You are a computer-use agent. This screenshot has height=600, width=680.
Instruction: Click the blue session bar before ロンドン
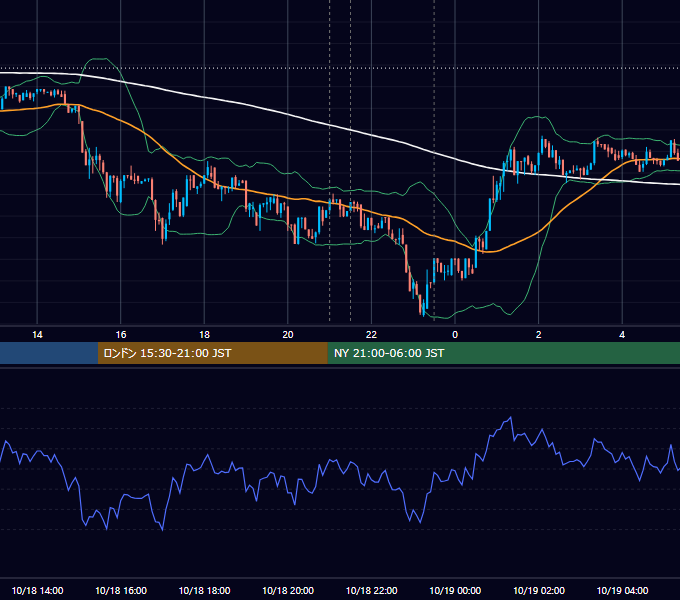coord(49,353)
